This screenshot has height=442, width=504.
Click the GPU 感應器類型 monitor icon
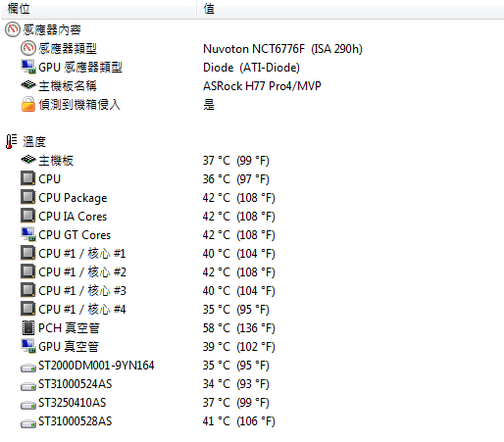click(x=28, y=67)
